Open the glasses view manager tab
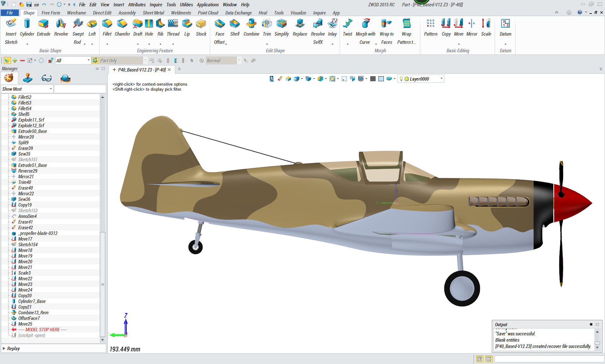Viewport: 605px width, 364px height. point(46,78)
